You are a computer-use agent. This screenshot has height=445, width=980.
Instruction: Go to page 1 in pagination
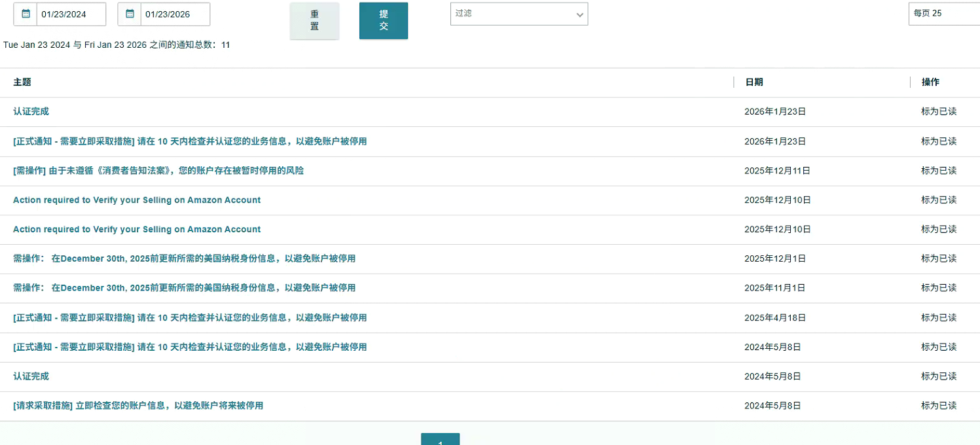point(440,440)
